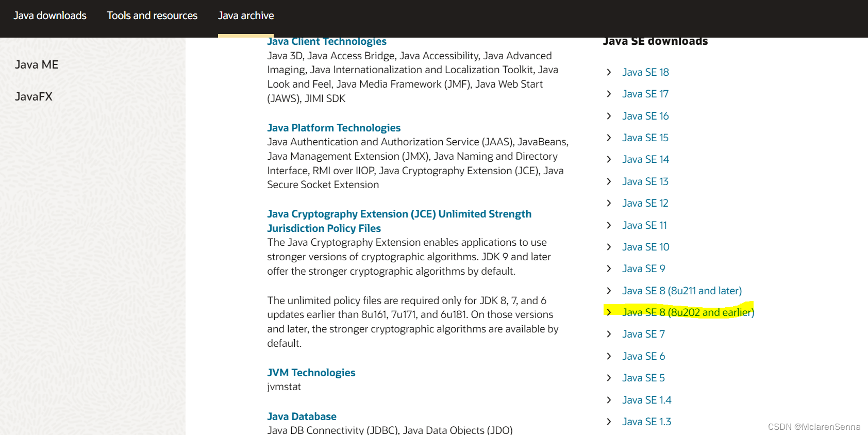Open the Java Platform Technologies link
The width and height of the screenshot is (868, 435).
pos(333,127)
